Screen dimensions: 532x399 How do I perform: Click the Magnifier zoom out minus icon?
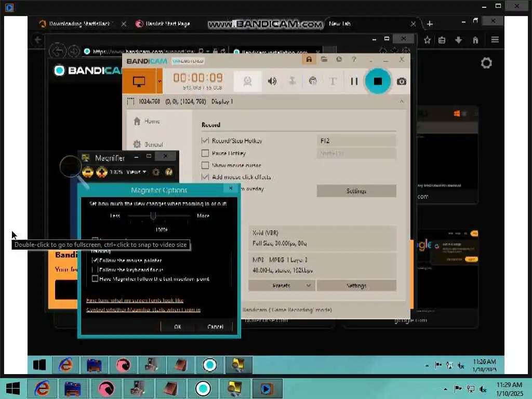click(87, 172)
